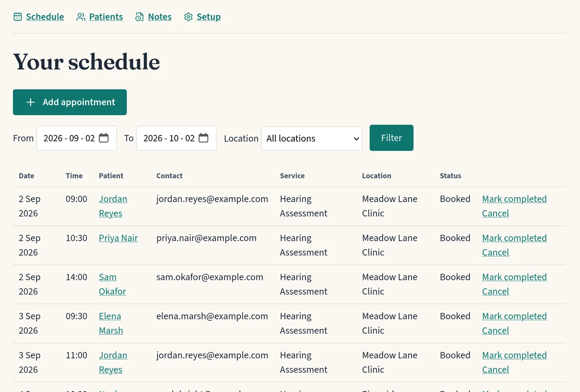Click the sam.okafor@example.com contact cell
The height and width of the screenshot is (392, 580).
tap(210, 277)
